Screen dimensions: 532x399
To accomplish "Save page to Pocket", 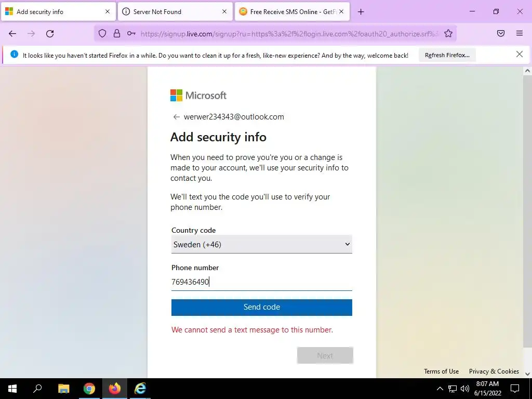I will click(501, 33).
